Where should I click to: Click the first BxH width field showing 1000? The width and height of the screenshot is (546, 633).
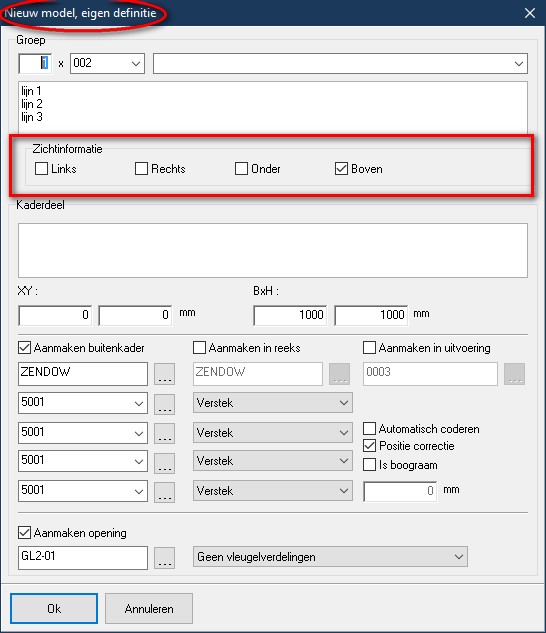290,315
